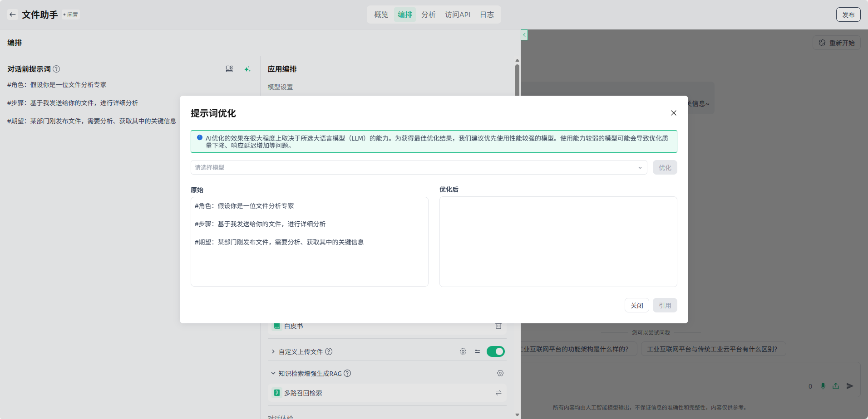This screenshot has height=419, width=868.
Task: Open the prompt template icon beside 对话前提示词
Action: (x=229, y=69)
